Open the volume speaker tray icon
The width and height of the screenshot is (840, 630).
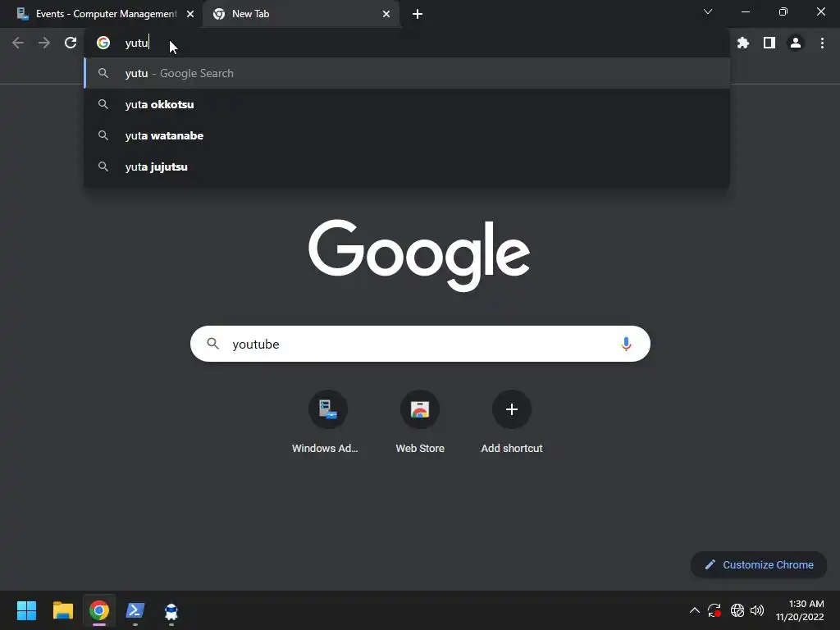[757, 610]
